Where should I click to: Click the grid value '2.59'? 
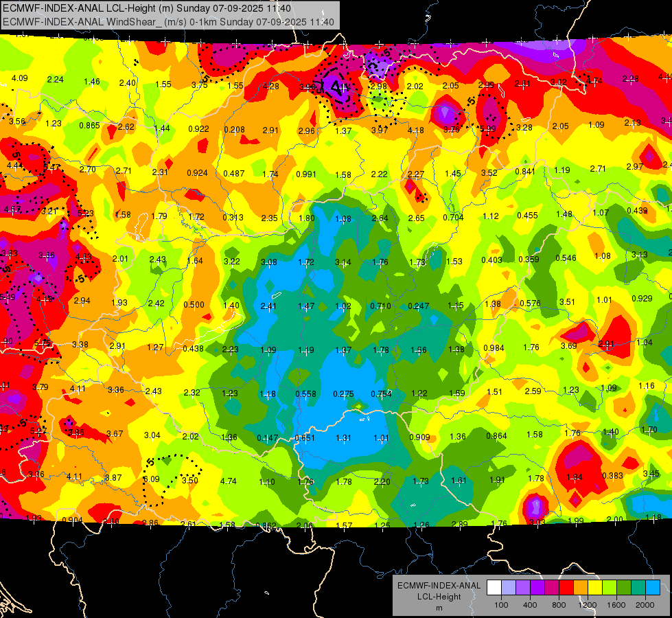[x=533, y=391]
